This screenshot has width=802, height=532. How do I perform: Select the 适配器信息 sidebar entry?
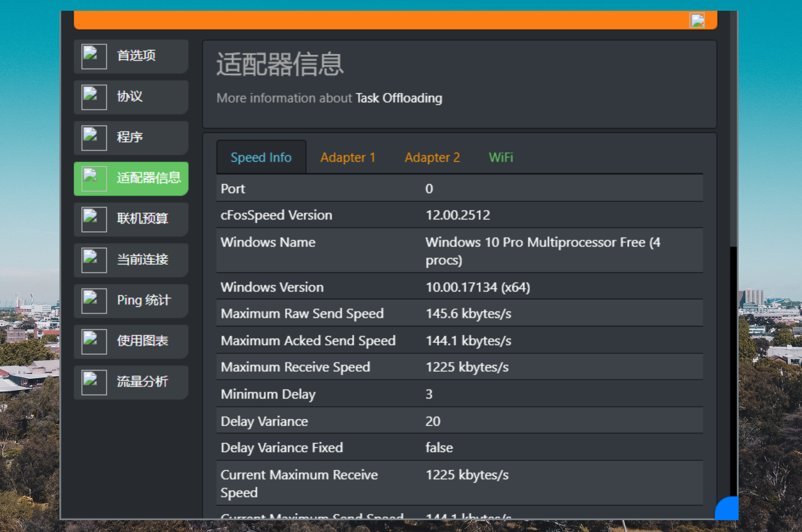click(x=131, y=179)
